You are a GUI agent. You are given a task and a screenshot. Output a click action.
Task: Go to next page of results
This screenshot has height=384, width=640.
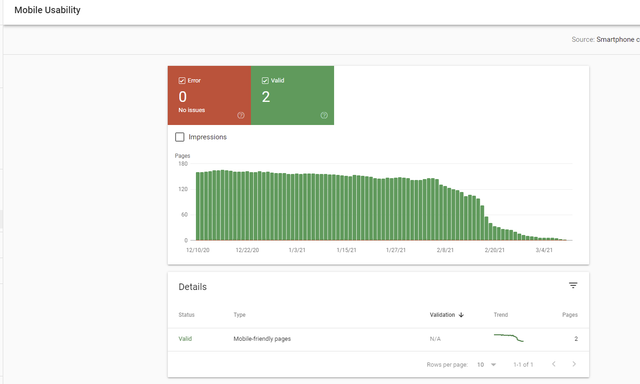point(574,364)
